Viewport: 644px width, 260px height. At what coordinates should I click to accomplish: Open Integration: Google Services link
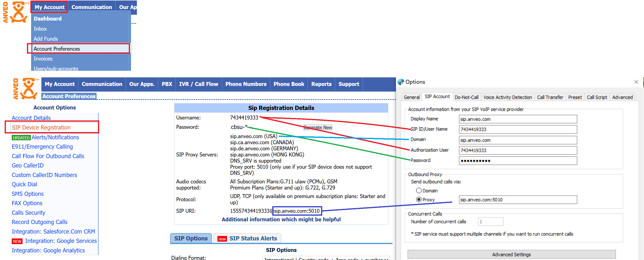point(61,241)
